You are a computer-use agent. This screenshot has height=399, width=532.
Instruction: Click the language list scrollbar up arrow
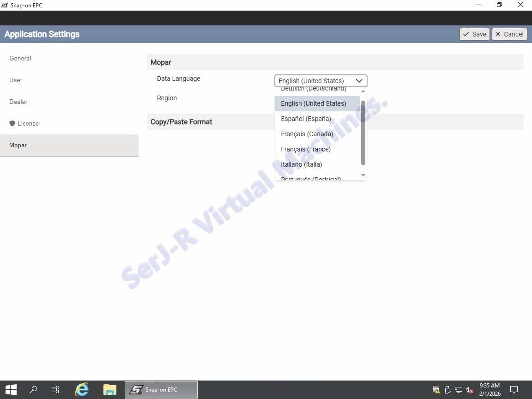(x=363, y=91)
